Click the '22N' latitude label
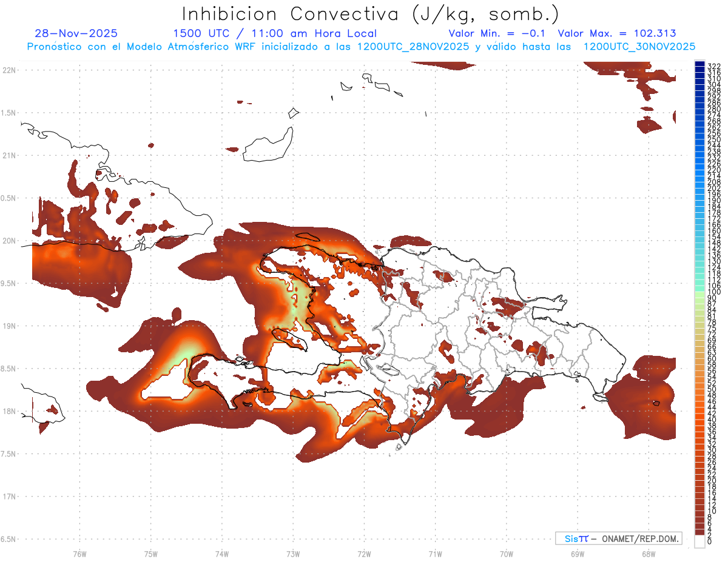 [x=9, y=70]
